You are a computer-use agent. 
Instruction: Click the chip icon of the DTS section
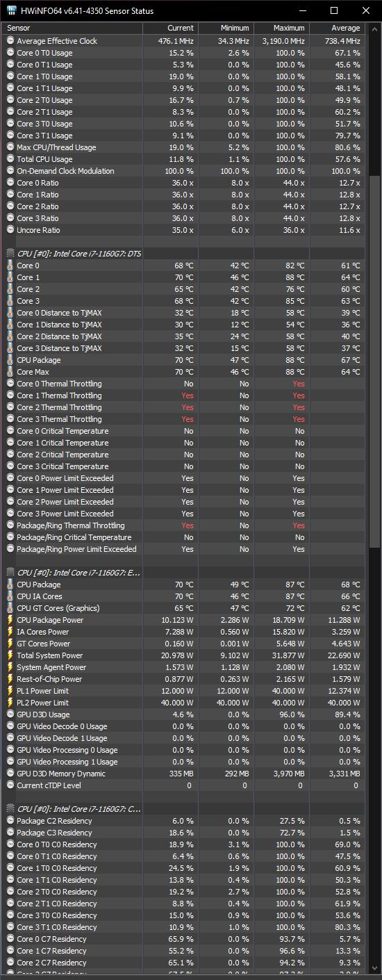[x=10, y=254]
